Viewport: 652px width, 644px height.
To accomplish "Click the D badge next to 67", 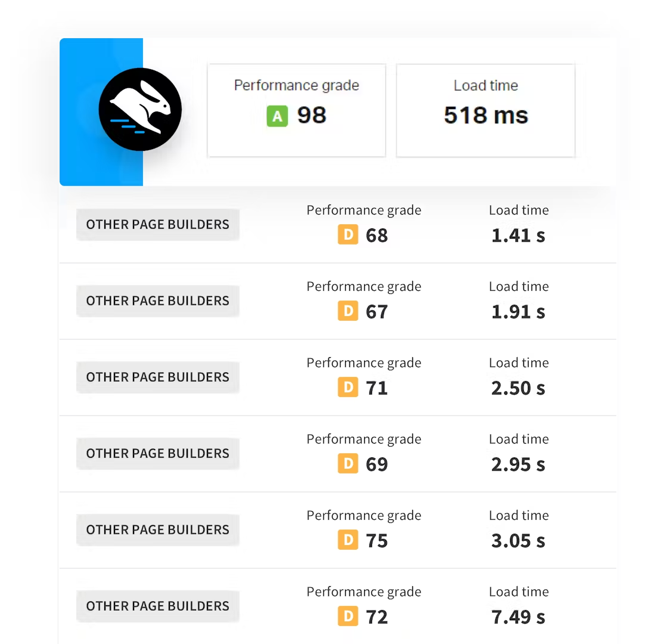I will pos(348,311).
